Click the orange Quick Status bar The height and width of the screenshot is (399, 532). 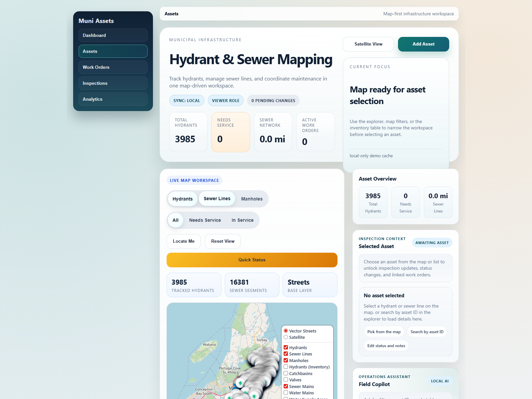[252, 260]
